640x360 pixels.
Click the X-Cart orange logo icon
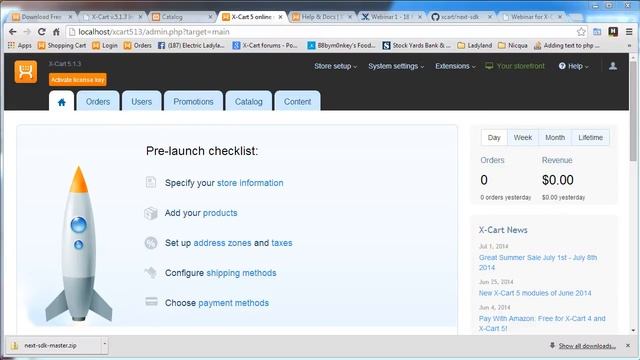pyautogui.click(x=26, y=72)
